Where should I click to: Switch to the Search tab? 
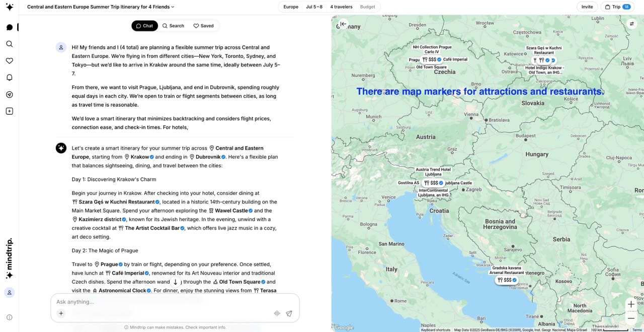point(173,26)
